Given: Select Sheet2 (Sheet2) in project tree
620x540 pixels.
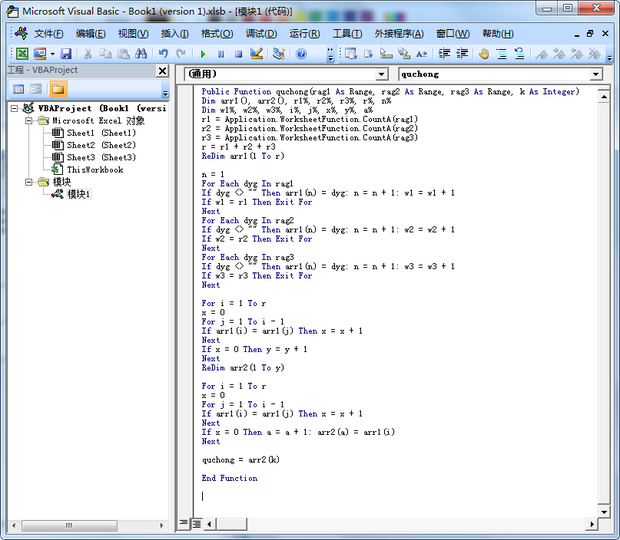Looking at the screenshot, I should coord(100,145).
